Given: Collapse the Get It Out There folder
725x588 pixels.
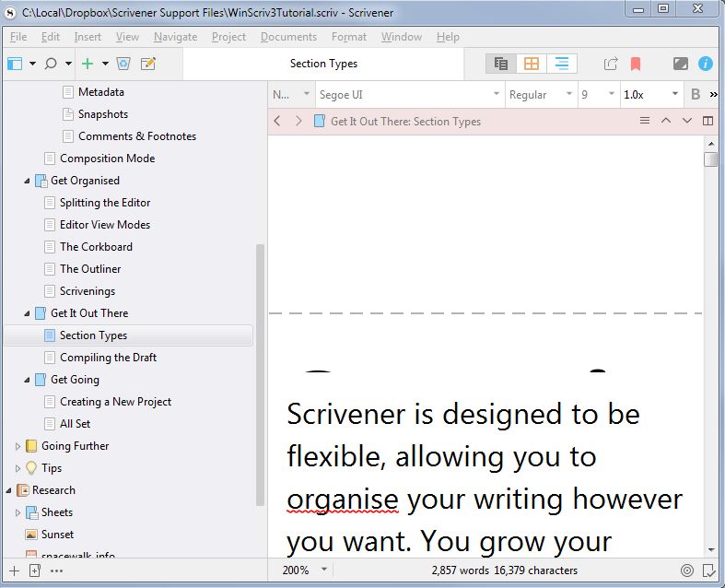Looking at the screenshot, I should (27, 313).
